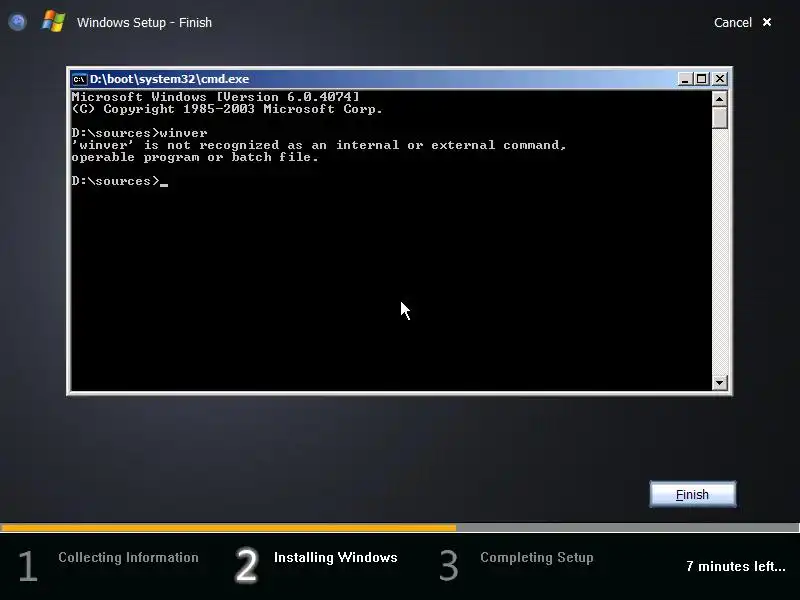This screenshot has width=800, height=600.
Task: Click the step number 3 indicator
Action: pos(449,566)
